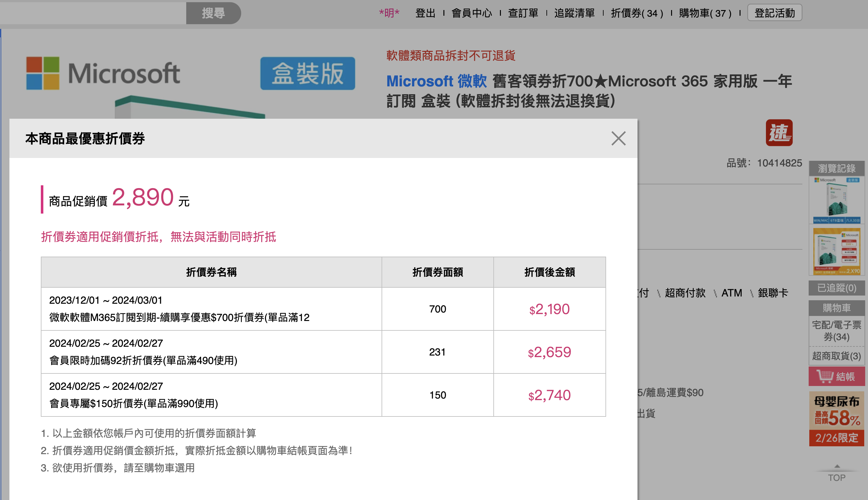The image size is (868, 500).
Task: Open 查訂單 order lookup
Action: tap(523, 13)
